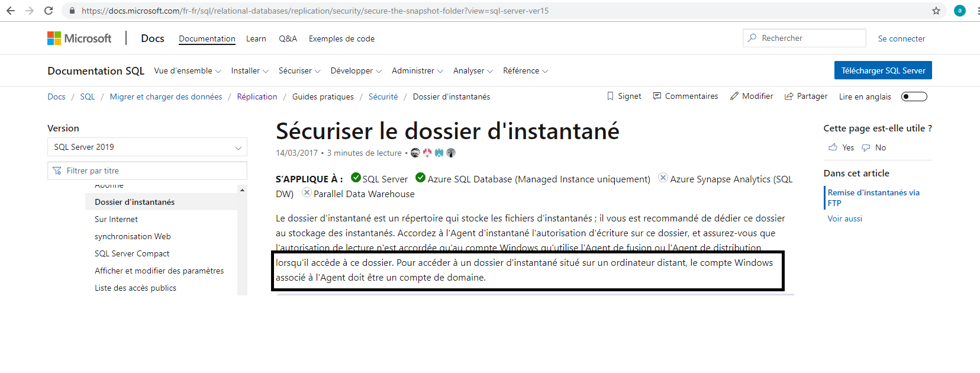Click the Partager share icon
The height and width of the screenshot is (373, 980).
pyautogui.click(x=789, y=97)
